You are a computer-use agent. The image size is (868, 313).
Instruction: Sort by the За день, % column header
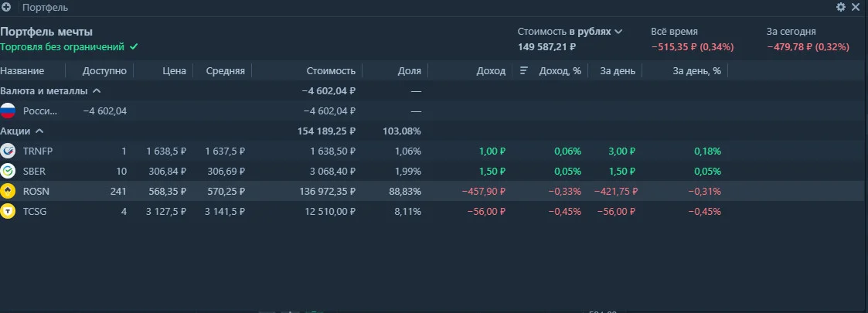[x=697, y=71]
